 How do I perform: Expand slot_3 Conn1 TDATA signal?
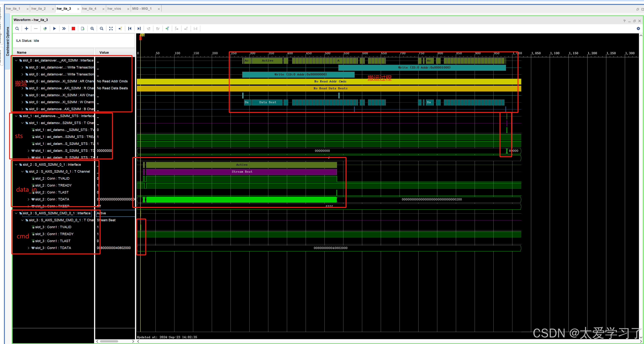(x=28, y=248)
